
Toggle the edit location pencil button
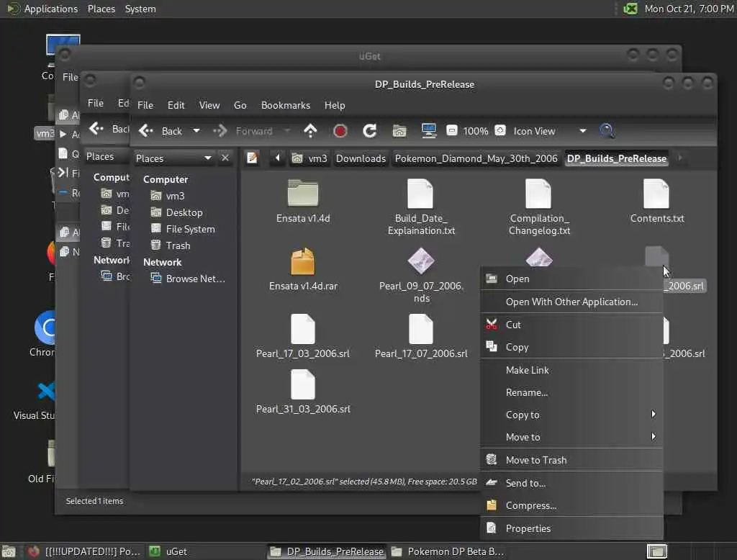click(253, 158)
